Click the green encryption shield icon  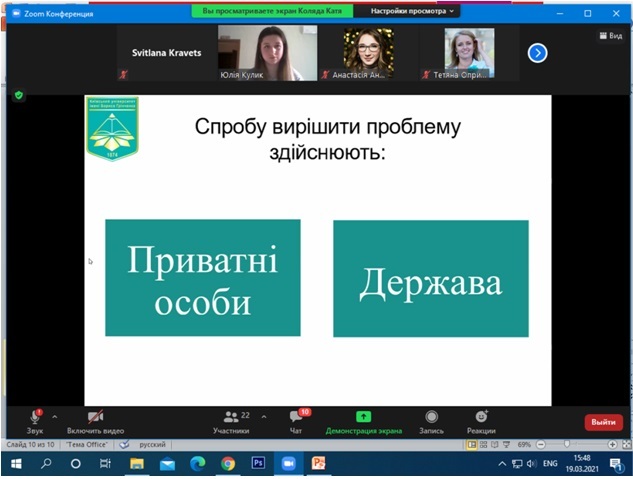pos(18,95)
